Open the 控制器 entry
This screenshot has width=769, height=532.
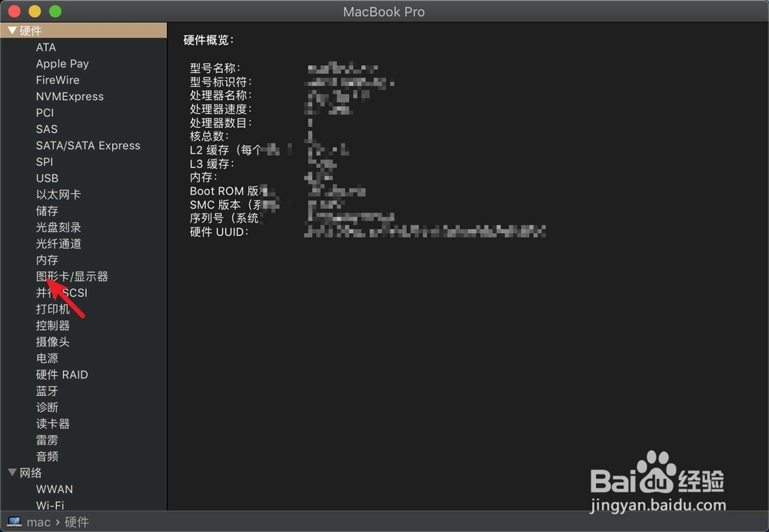tap(53, 325)
